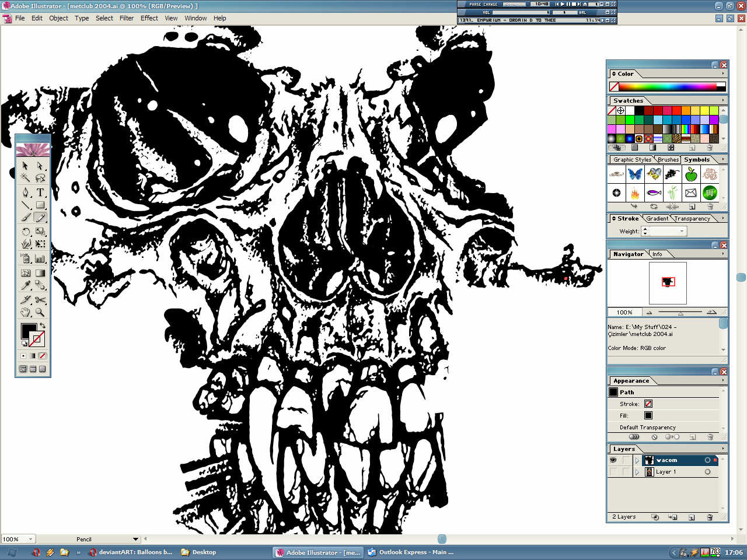The width and height of the screenshot is (747, 560).
Task: Select the Paintbrush tool
Action: (x=25, y=218)
